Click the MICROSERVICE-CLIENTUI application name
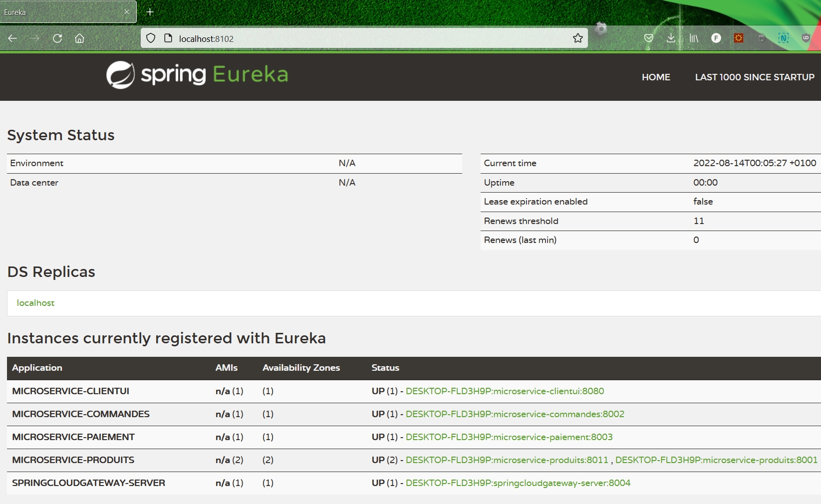 pos(70,391)
